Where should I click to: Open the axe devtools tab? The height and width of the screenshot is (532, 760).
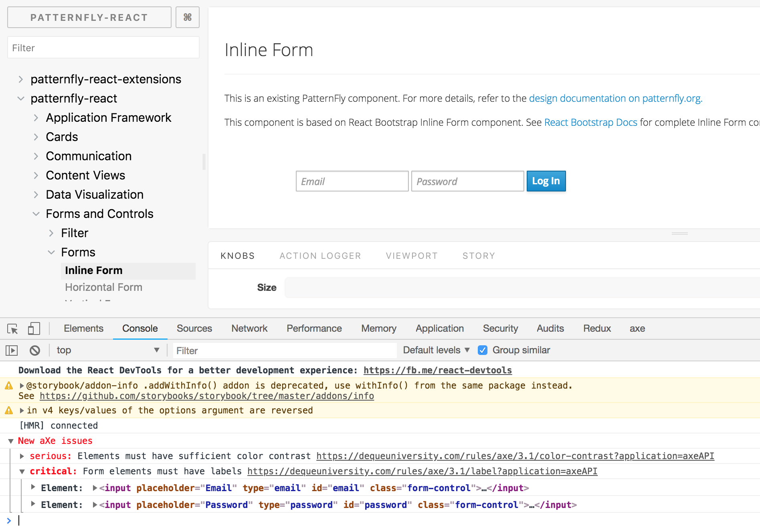click(637, 328)
